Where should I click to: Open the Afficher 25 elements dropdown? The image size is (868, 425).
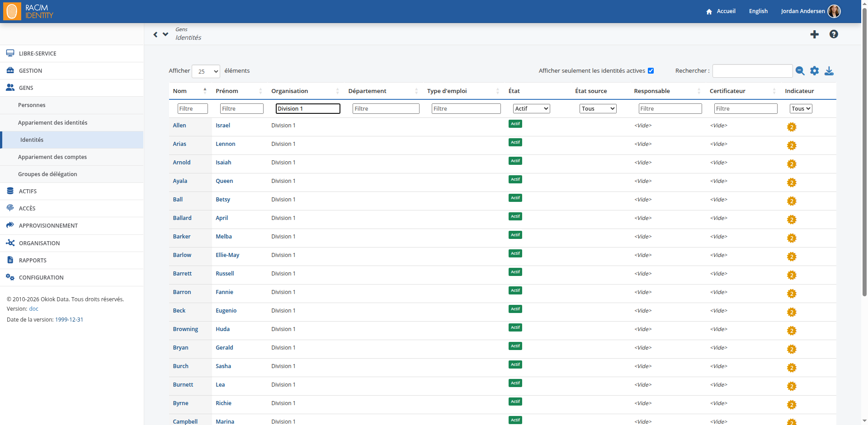pos(206,71)
